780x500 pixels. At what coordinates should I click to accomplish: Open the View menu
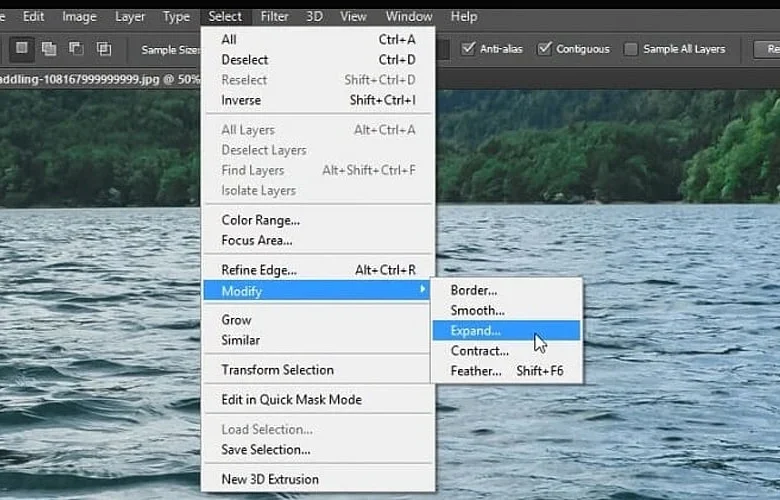(353, 17)
